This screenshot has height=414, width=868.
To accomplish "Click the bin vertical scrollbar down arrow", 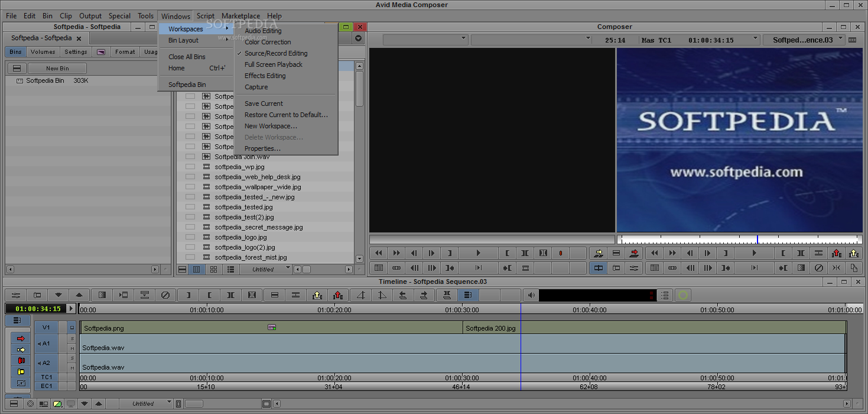I will tap(359, 258).
